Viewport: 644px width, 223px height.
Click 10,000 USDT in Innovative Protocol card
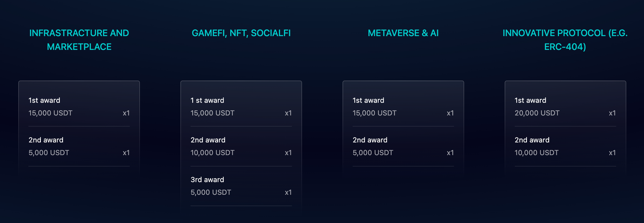(x=537, y=153)
